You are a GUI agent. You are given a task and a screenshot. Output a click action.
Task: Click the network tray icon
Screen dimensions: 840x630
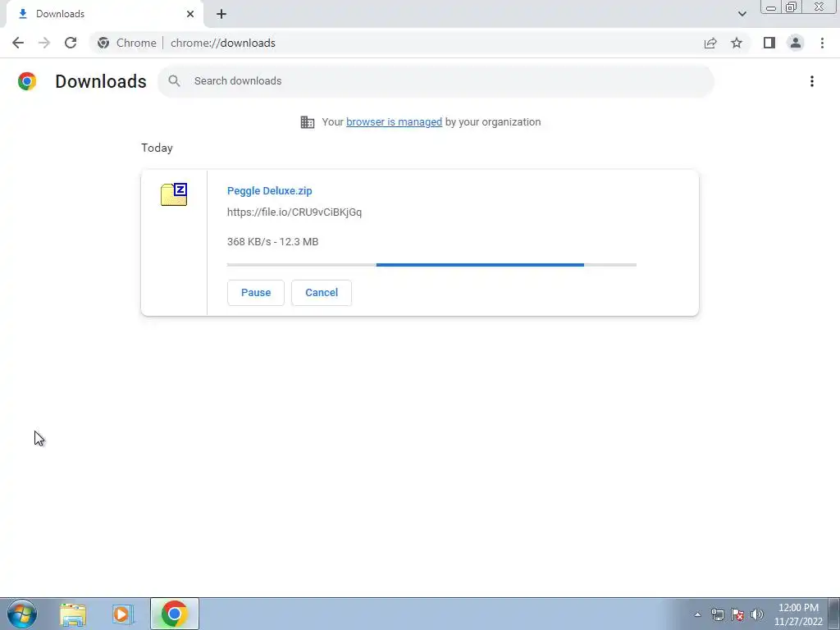tap(717, 614)
